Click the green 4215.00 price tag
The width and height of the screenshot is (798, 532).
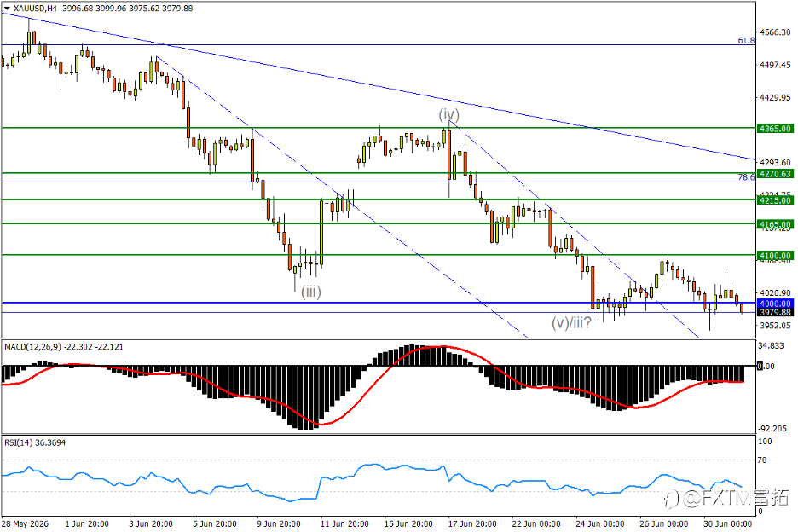(775, 200)
